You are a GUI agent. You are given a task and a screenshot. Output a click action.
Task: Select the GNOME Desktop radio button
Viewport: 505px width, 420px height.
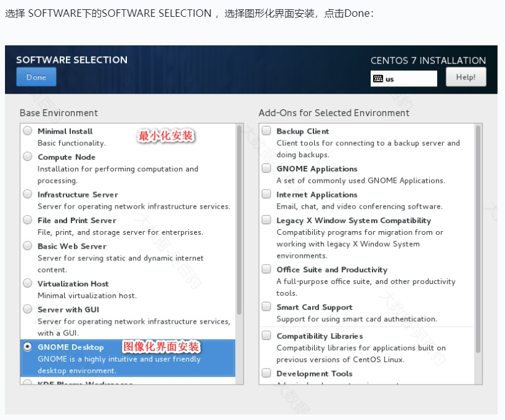coord(28,347)
